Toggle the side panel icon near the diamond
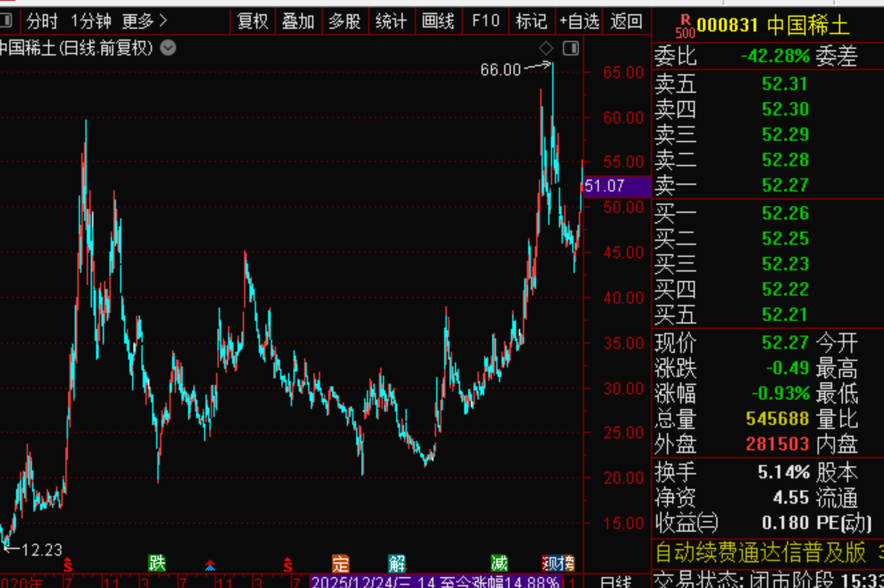 click(x=570, y=49)
